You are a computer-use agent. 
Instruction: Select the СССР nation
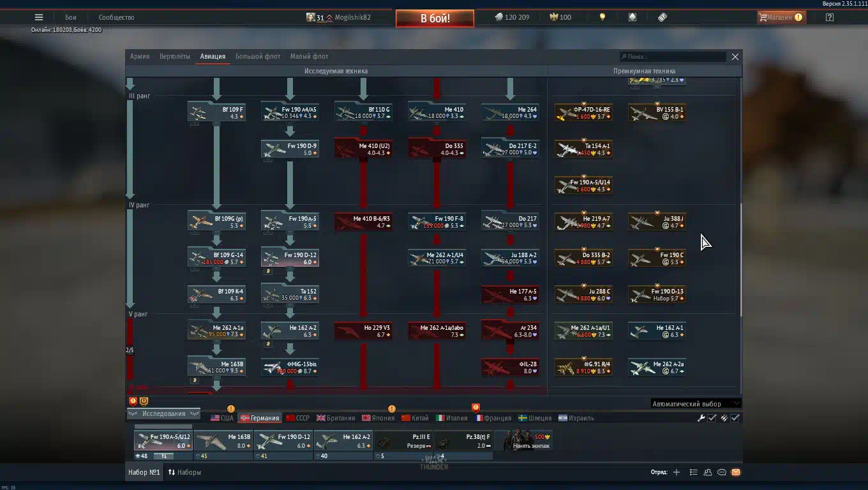click(x=297, y=418)
